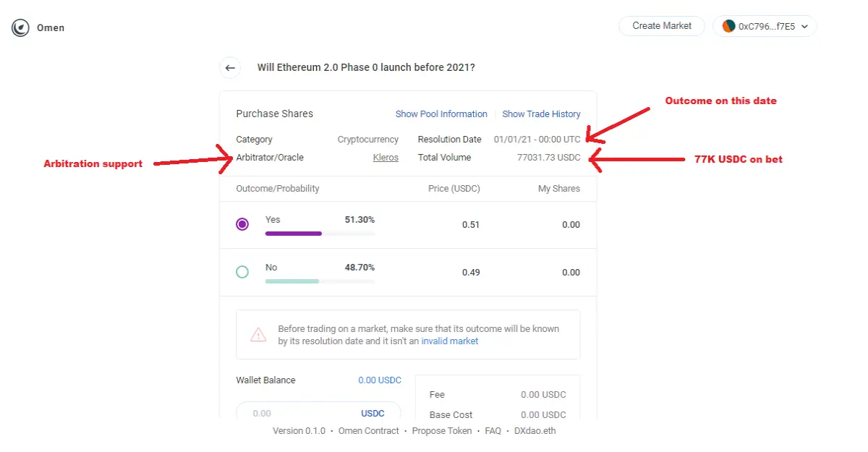Click the warning triangle icon
Viewport: 868px width, 452px height.
click(258, 334)
